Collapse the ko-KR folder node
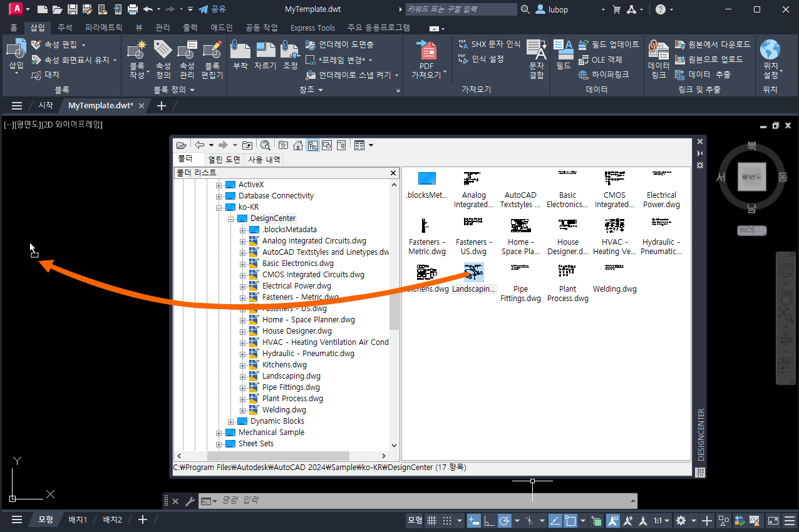Viewport: 799px width, 532px height. pos(219,207)
